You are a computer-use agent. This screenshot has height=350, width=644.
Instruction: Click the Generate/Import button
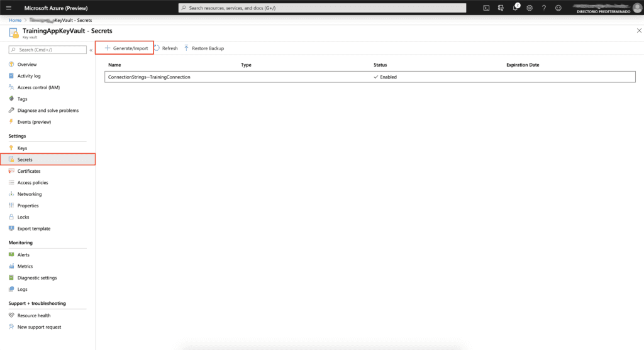[x=126, y=48]
